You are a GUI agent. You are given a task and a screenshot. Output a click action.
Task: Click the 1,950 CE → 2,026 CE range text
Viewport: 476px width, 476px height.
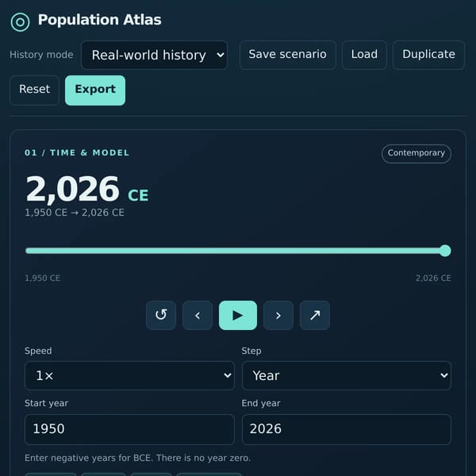point(75,213)
